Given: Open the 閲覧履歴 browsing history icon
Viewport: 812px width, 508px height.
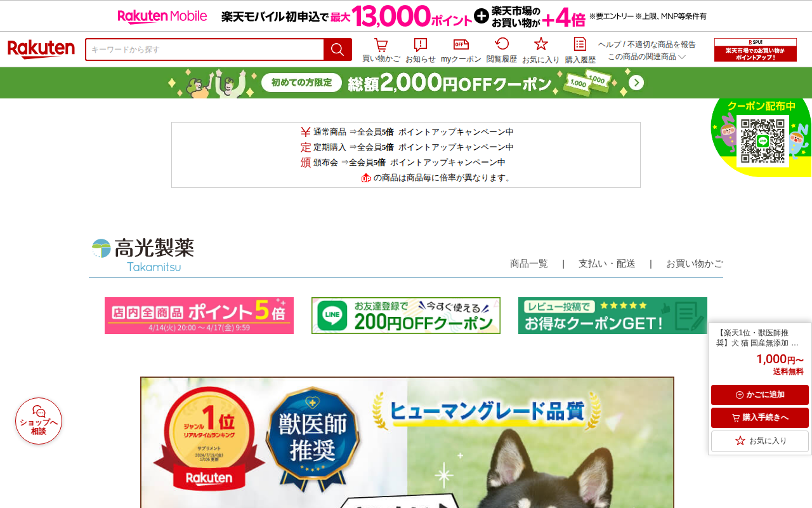Looking at the screenshot, I should click(x=501, y=50).
